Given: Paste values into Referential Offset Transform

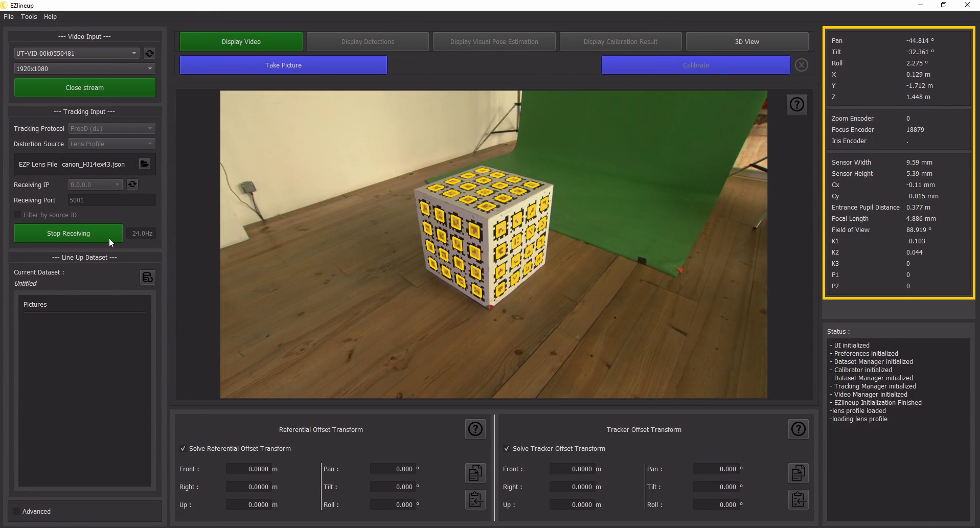Looking at the screenshot, I should pos(475,499).
